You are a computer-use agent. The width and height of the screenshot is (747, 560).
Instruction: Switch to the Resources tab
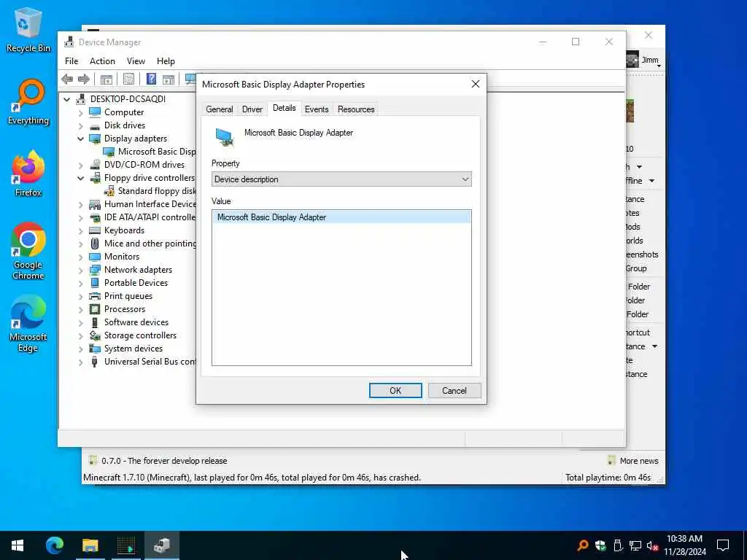pos(356,109)
